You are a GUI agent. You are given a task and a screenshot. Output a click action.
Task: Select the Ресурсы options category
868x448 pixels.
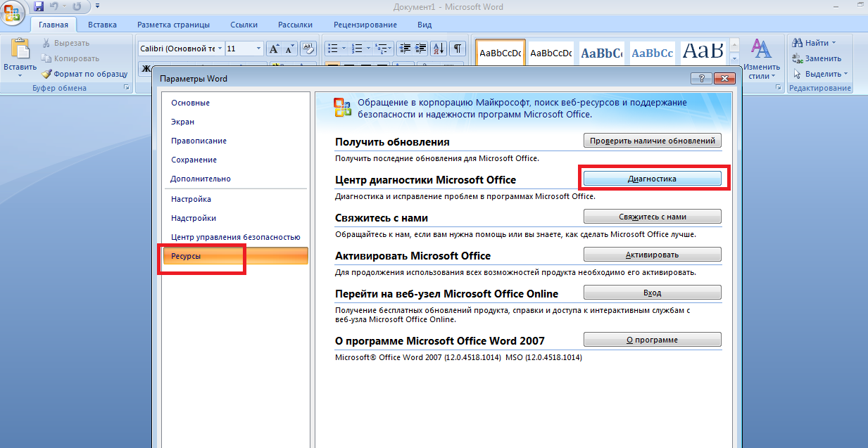point(235,256)
